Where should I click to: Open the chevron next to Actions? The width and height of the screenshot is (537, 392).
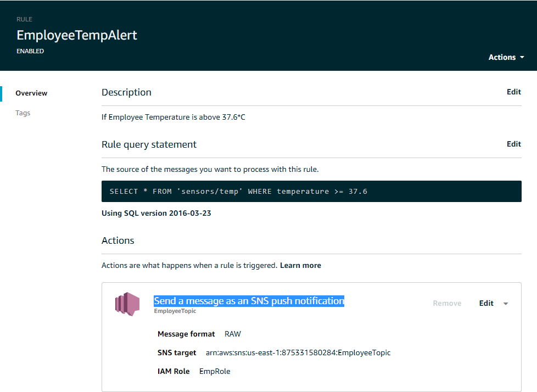pos(522,57)
